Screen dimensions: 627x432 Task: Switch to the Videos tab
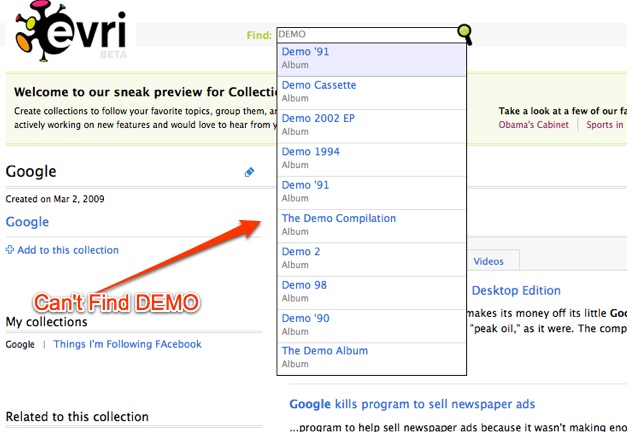[488, 261]
